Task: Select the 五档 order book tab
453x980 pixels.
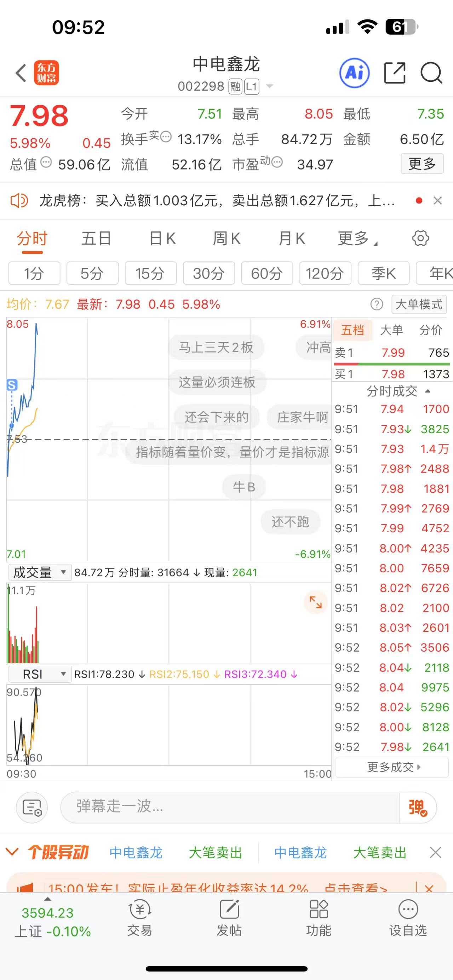Action: 352,330
